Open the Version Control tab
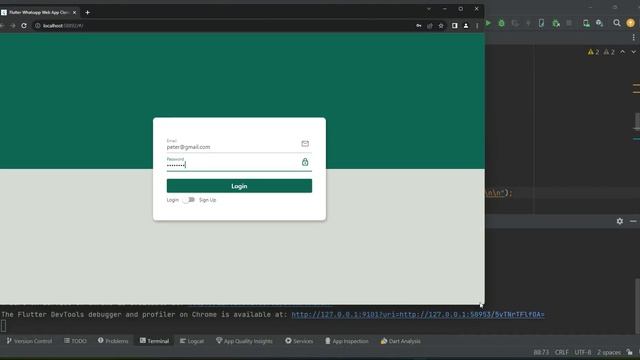The width and height of the screenshot is (640, 360). (29, 341)
